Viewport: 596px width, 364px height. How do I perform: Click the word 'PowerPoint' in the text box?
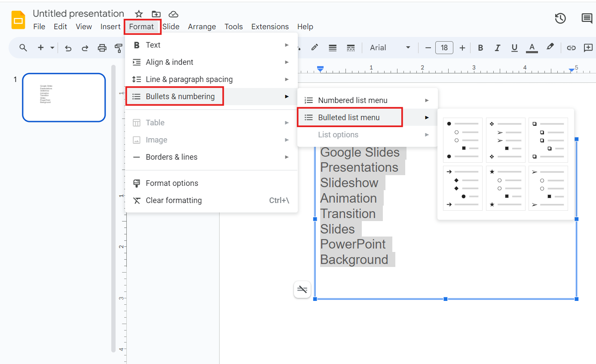coord(353,244)
